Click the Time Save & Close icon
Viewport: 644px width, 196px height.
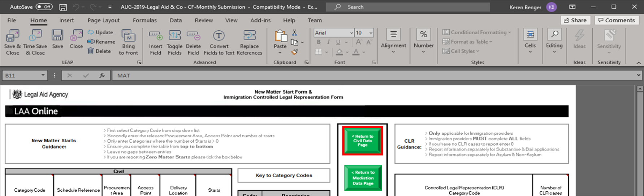[x=35, y=36]
